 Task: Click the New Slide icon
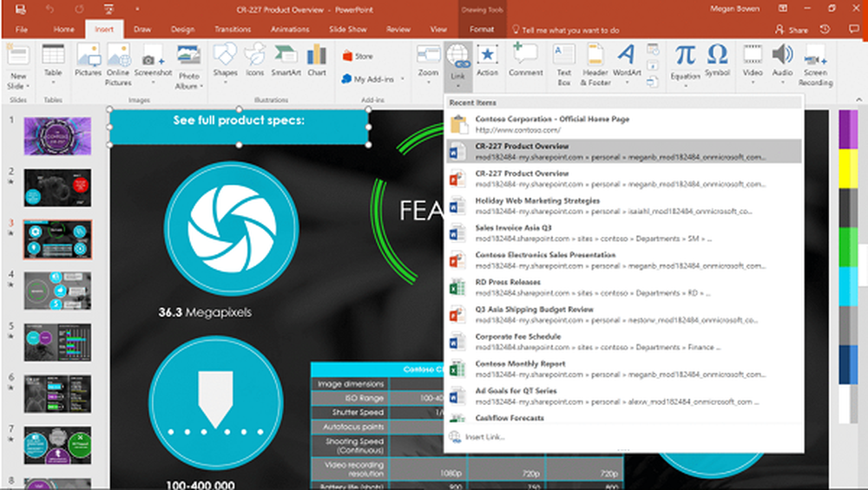click(17, 56)
